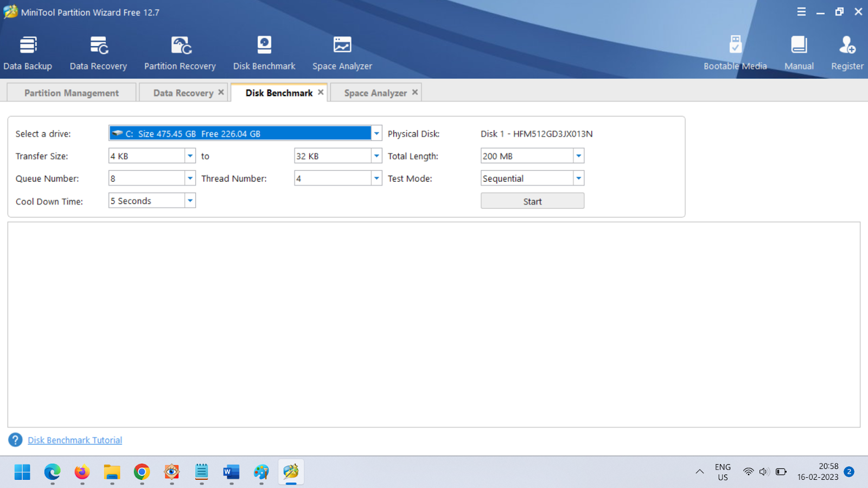The image size is (868, 488).
Task: Open the Data Backup tool
Action: pos(28,53)
